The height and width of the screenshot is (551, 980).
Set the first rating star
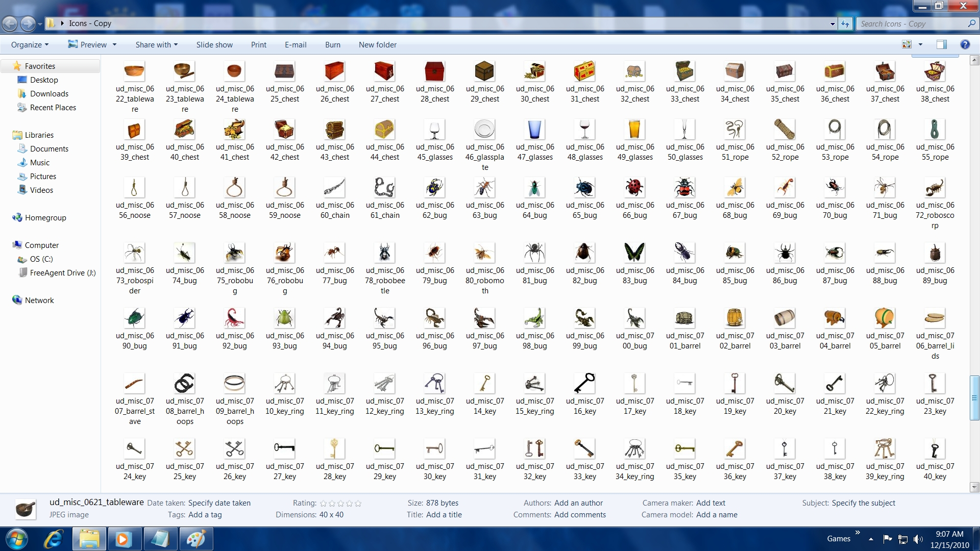[x=323, y=503]
